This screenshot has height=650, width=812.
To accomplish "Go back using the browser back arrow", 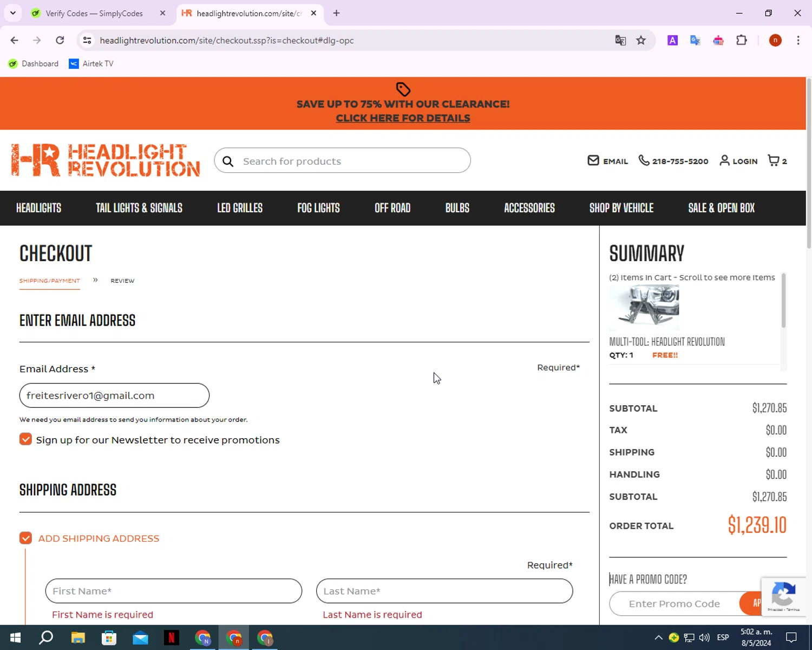I will (15, 40).
